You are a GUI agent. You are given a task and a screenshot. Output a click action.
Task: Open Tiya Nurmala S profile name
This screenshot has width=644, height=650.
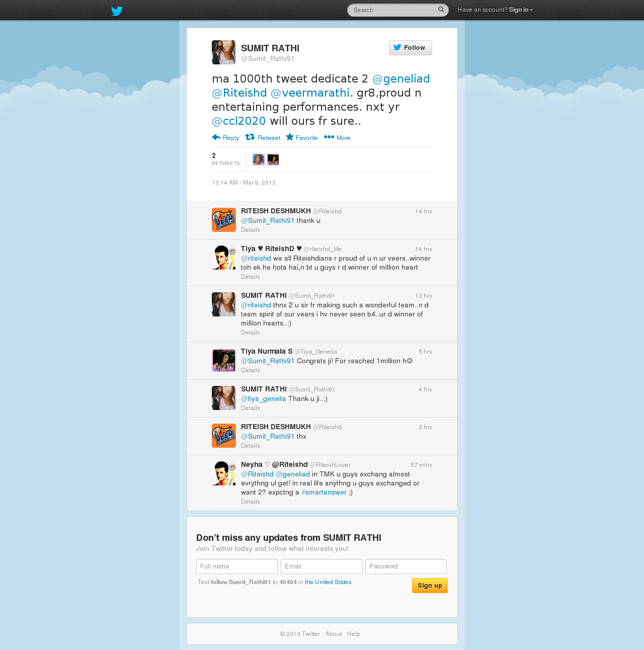(267, 352)
